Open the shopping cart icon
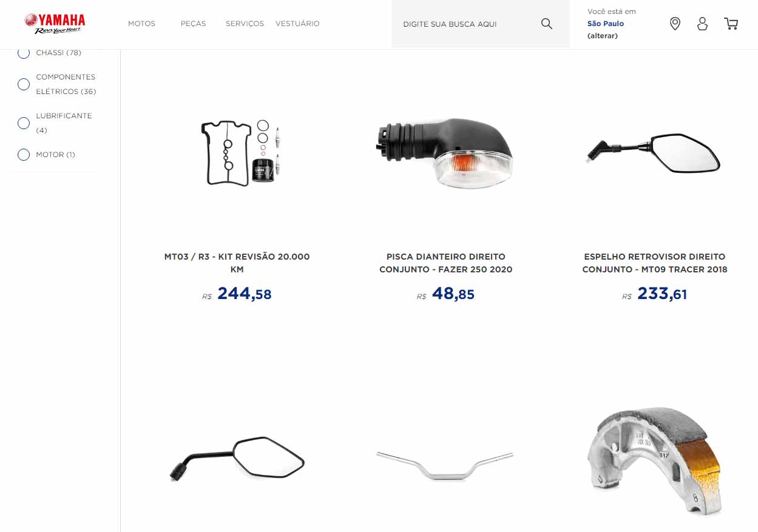758x532 pixels. 731,24
